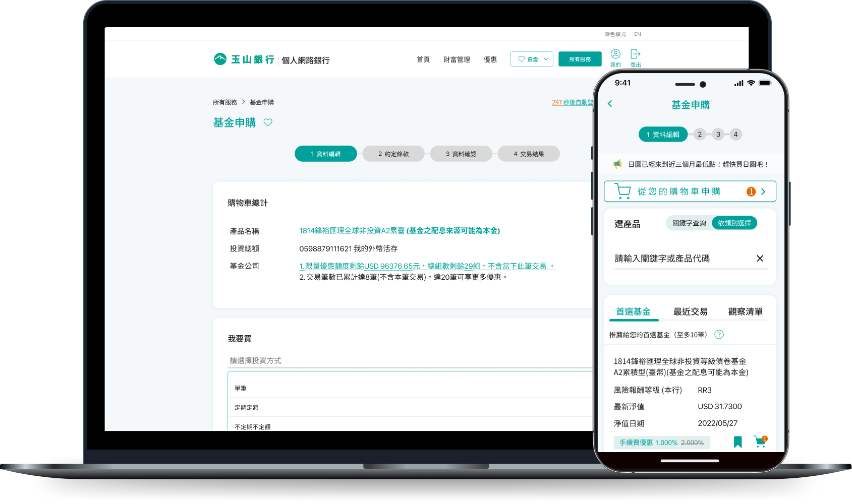Tap the shopping cart icon on fund card
Screen dimensions: 852x504
(760, 442)
